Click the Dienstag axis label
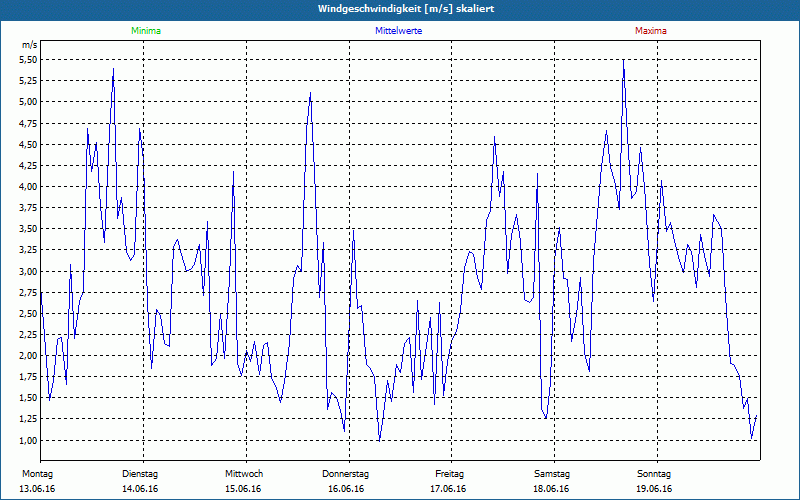This screenshot has width=800, height=500. pyautogui.click(x=140, y=474)
